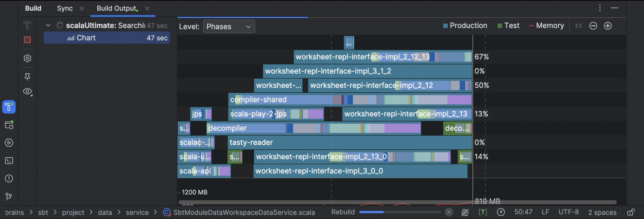The image size is (644, 219).
Task: Click the jps module bar
Action: pyautogui.click(x=201, y=114)
